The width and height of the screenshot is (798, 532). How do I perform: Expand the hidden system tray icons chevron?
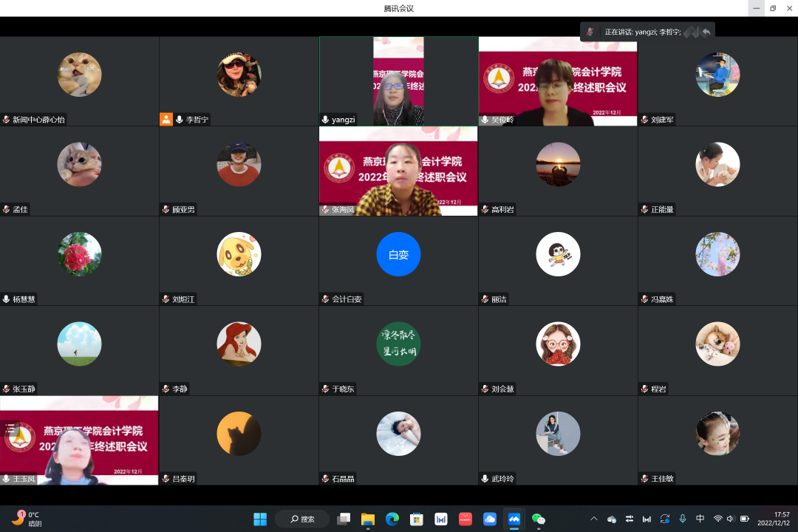coord(593,519)
